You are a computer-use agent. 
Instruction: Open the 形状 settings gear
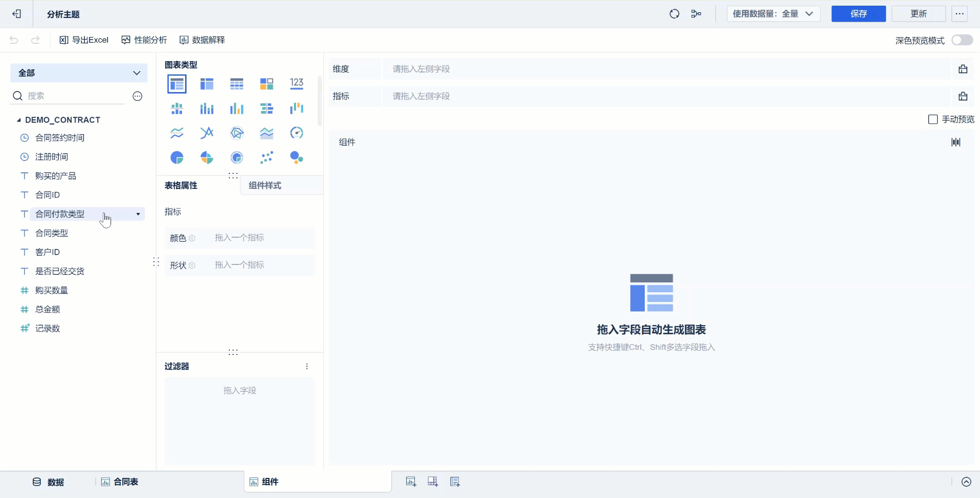pos(192,265)
